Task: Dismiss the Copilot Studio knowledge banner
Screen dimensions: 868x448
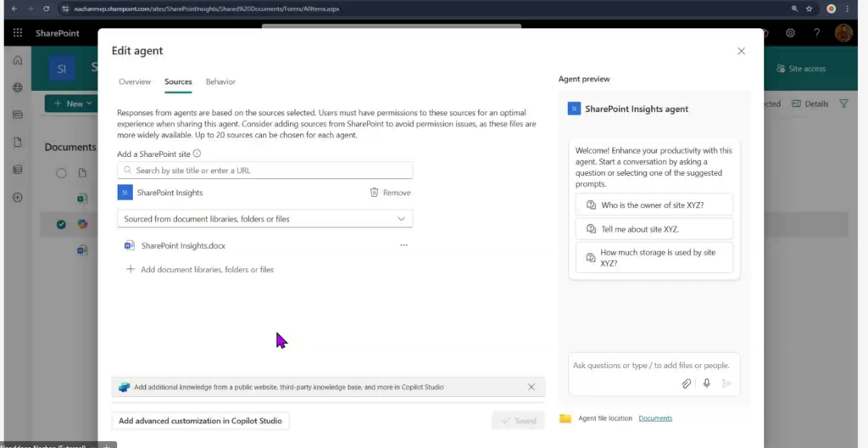Action: tap(531, 387)
